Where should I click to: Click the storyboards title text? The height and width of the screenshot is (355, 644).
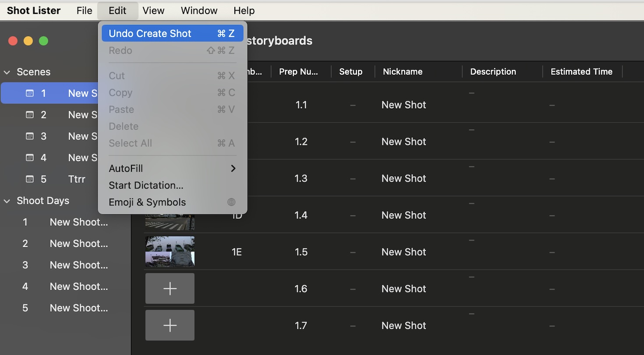tap(280, 41)
